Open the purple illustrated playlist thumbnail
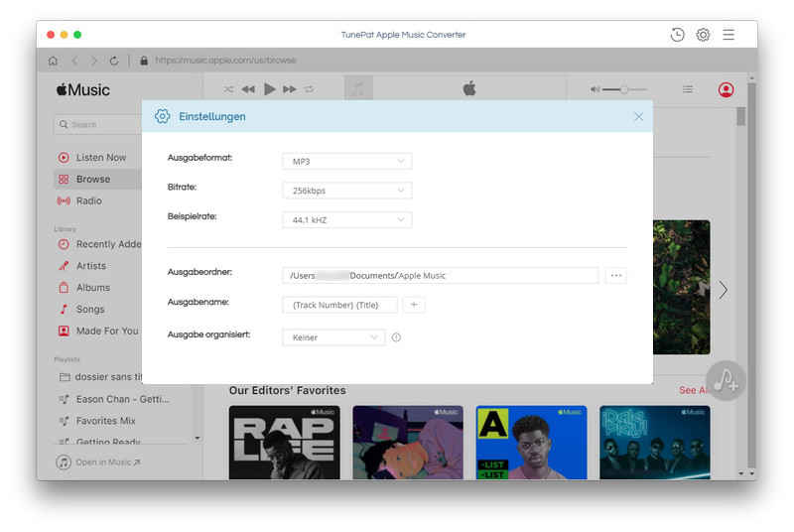 pyautogui.click(x=408, y=442)
